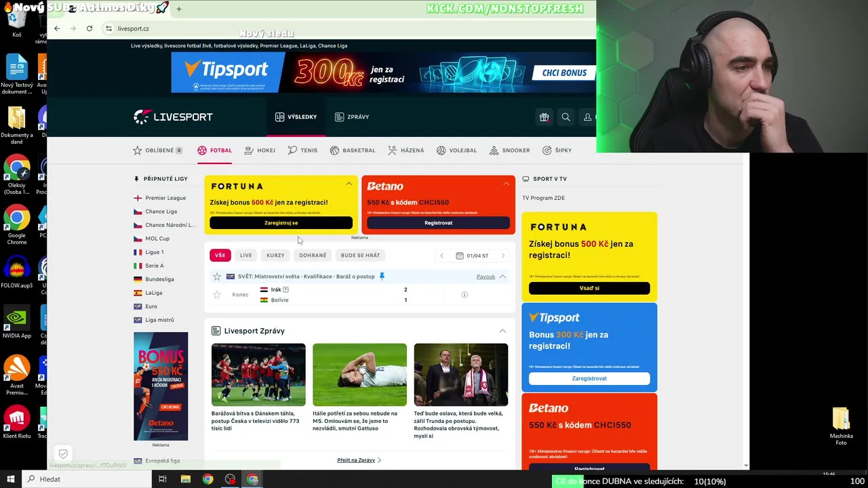Click Vsaď si in Fortuna sidebar ad
This screenshot has height=488, width=868.
589,288
